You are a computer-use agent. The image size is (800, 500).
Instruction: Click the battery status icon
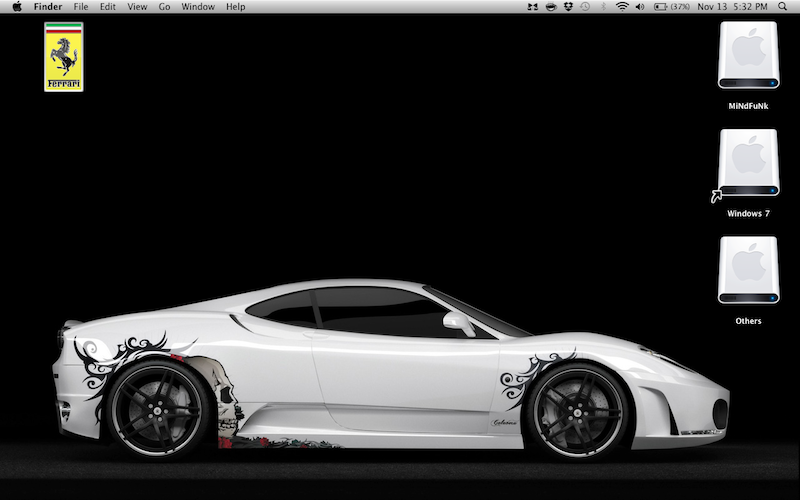(661, 7)
